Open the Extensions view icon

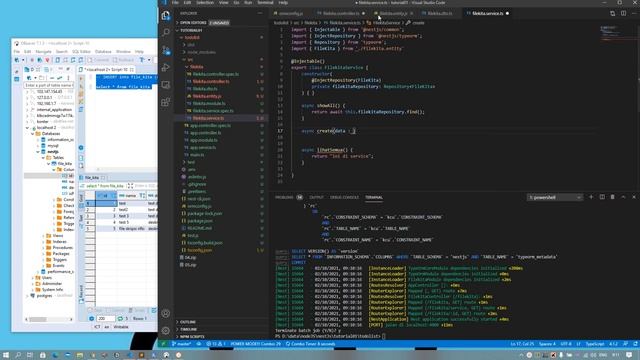166,102
